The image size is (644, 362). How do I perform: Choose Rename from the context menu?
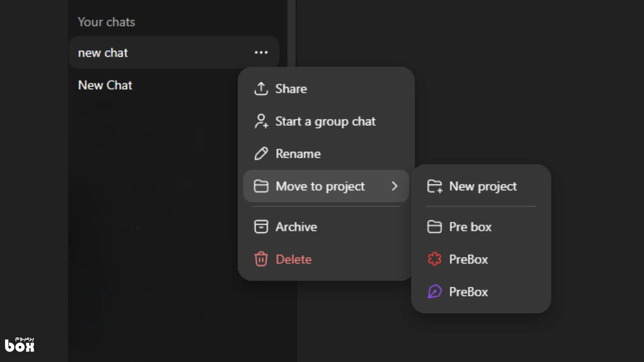[x=298, y=154]
